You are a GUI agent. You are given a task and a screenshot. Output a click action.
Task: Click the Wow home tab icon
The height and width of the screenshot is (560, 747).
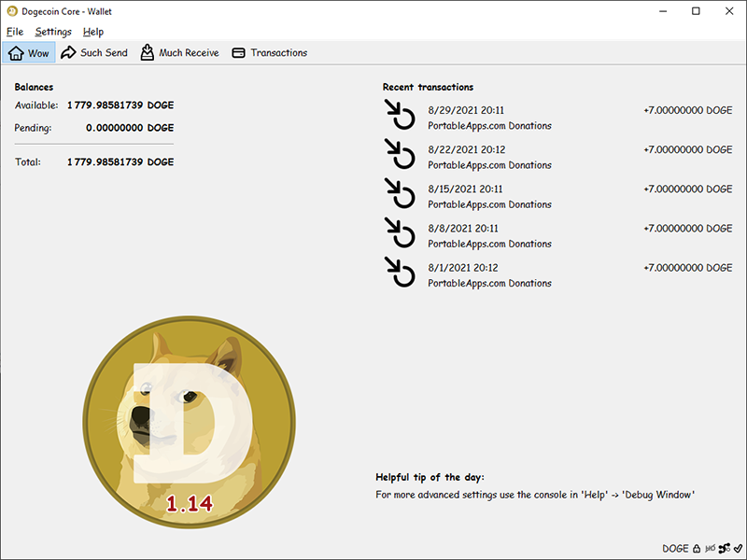click(x=16, y=53)
